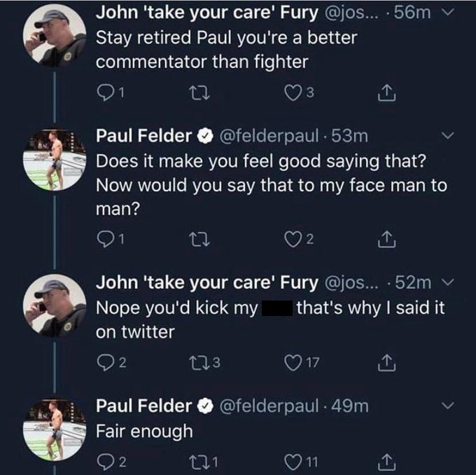Open options chevron on 56m tweet
Viewport: 476px width, 475px height.
click(x=449, y=13)
